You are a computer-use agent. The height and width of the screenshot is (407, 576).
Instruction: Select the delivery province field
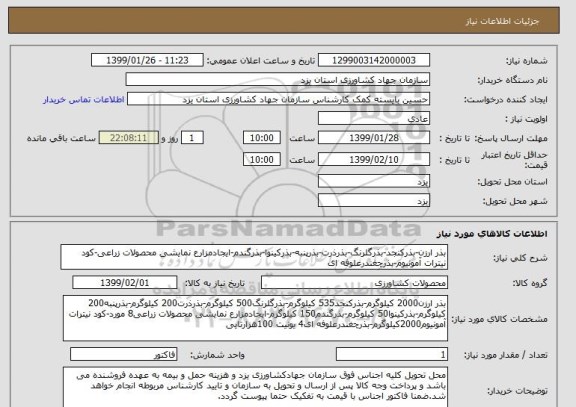pyautogui.click(x=374, y=181)
